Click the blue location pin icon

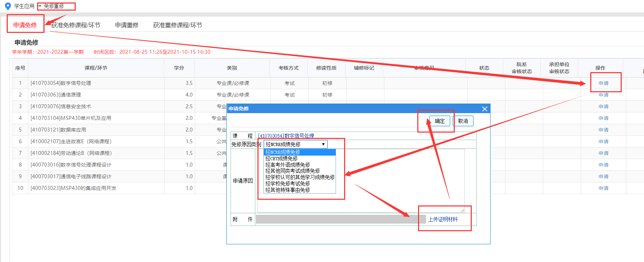click(x=8, y=6)
